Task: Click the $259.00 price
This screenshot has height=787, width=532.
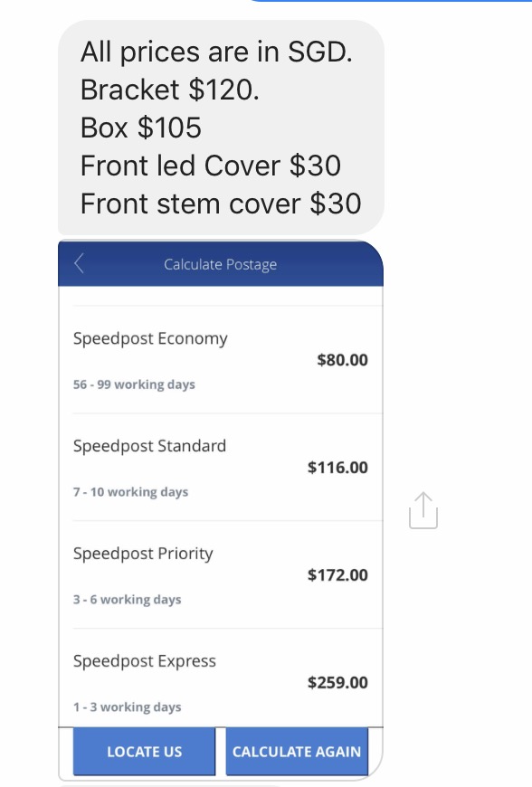Action: point(337,682)
